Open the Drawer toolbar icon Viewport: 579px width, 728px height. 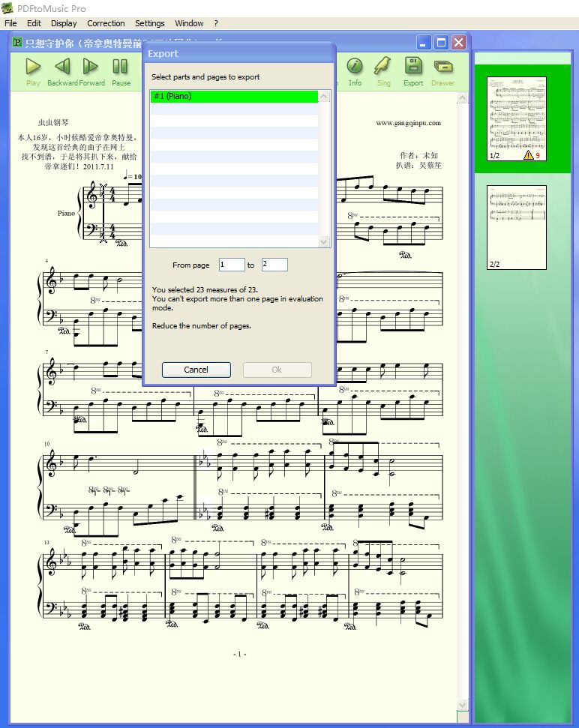(442, 67)
